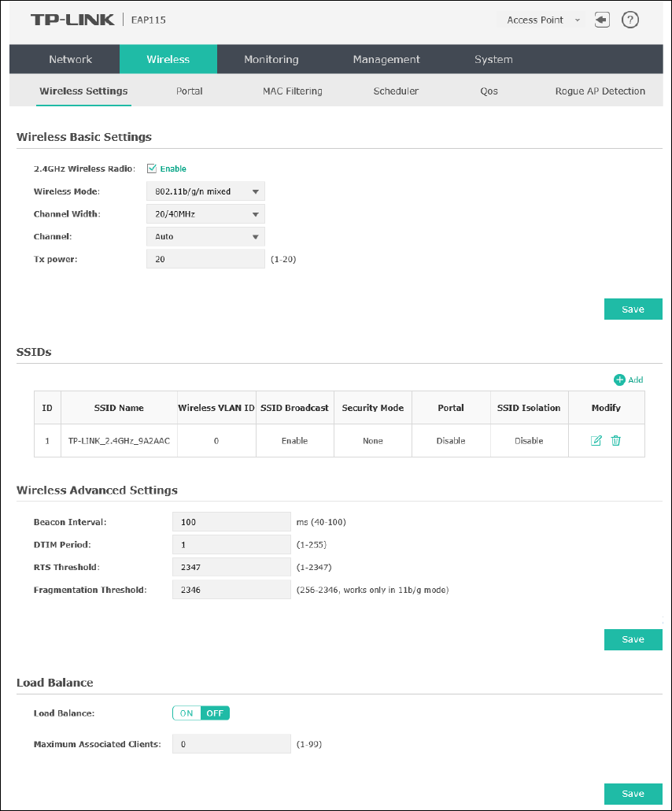Edit the TP-LINK_2.4GHz_9A2AAC SSID entry
This screenshot has height=811, width=672.
596,441
